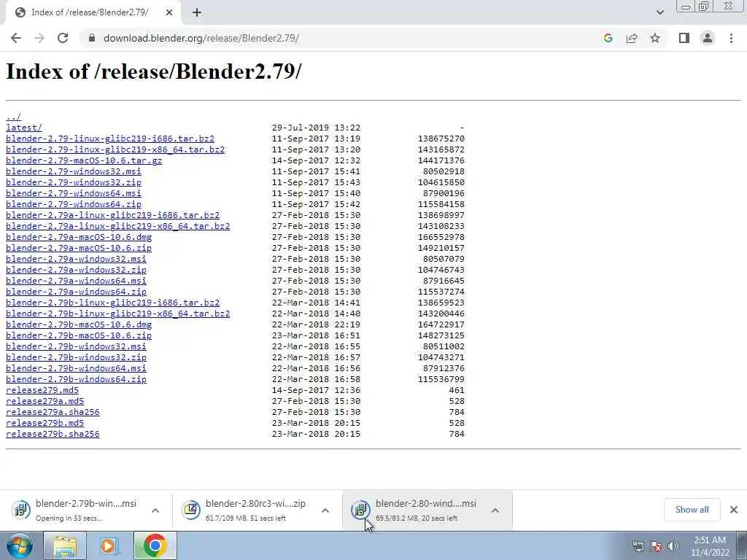Screen dimensions: 747x560
Task: Open the release279b.md5 checksum file
Action: point(44,424)
